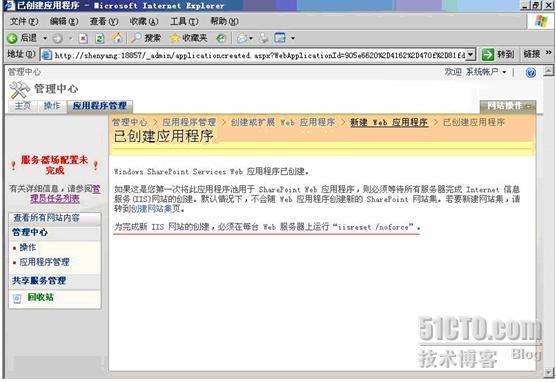Open the Edit icon dropdown arrow
The width and height of the screenshot is (556, 382).
click(293, 38)
